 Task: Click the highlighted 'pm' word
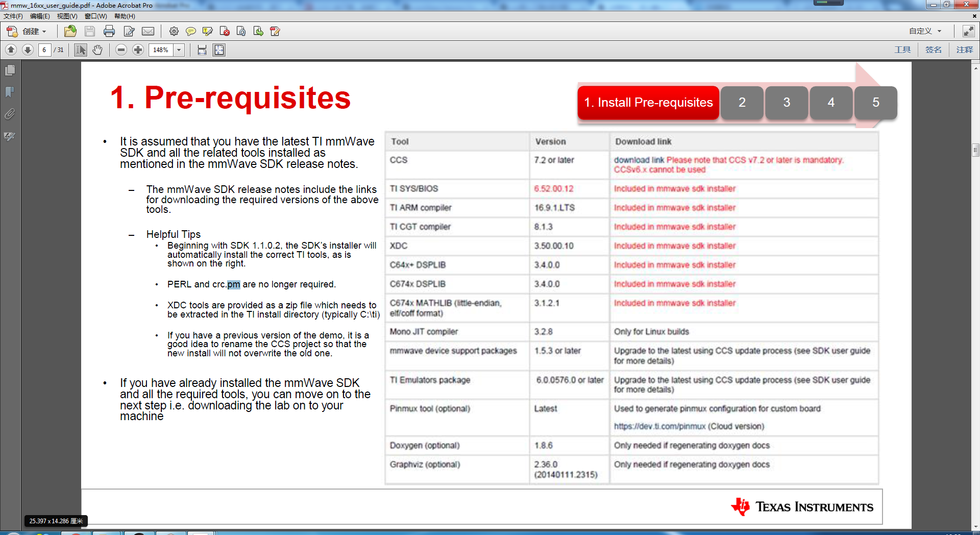[x=234, y=284]
